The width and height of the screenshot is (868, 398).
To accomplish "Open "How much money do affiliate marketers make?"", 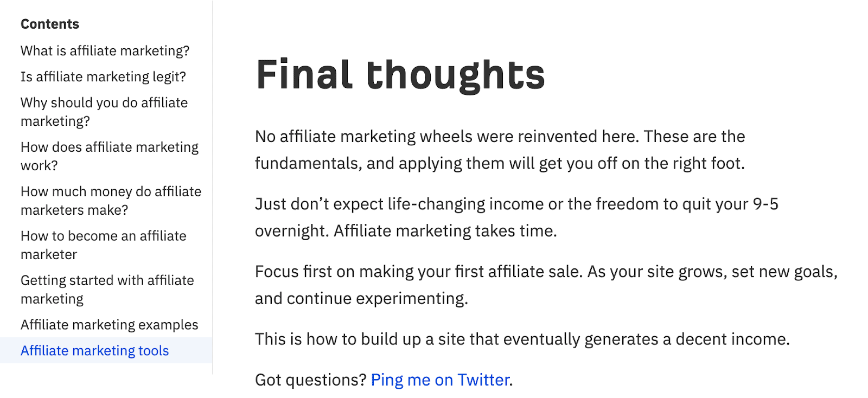I will pos(111,201).
